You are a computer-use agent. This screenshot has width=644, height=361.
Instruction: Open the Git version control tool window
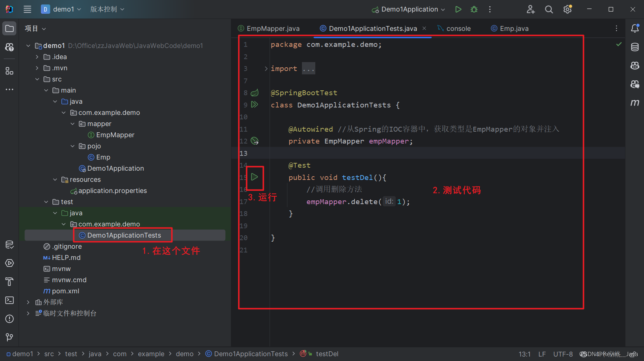9,337
